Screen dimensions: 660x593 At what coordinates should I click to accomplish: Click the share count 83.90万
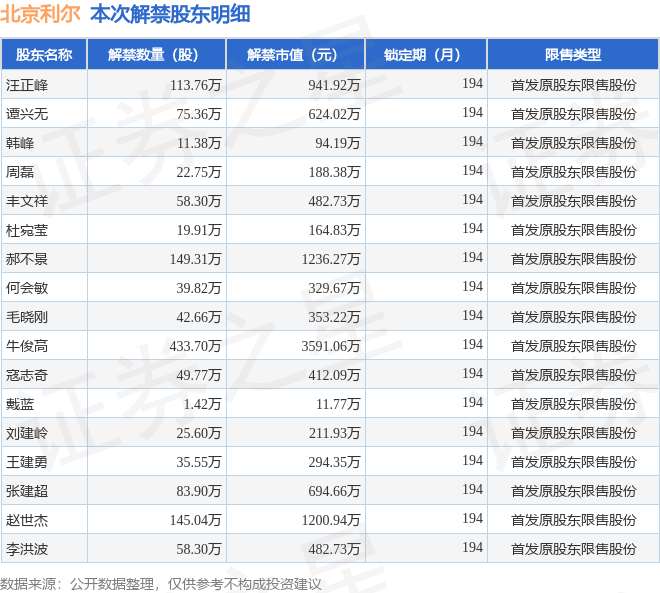coord(199,491)
